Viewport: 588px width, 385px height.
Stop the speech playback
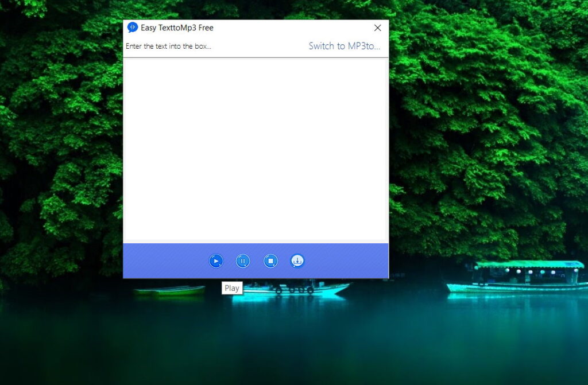point(270,261)
